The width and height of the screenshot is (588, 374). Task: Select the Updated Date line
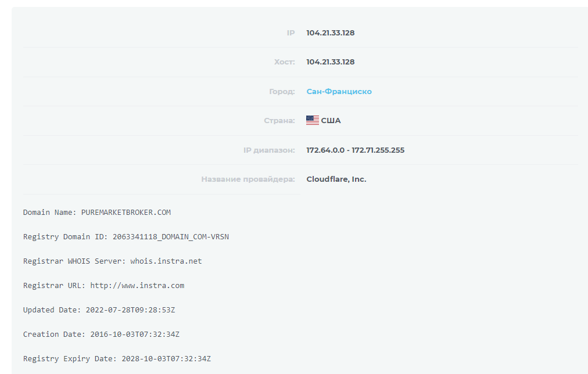point(99,310)
